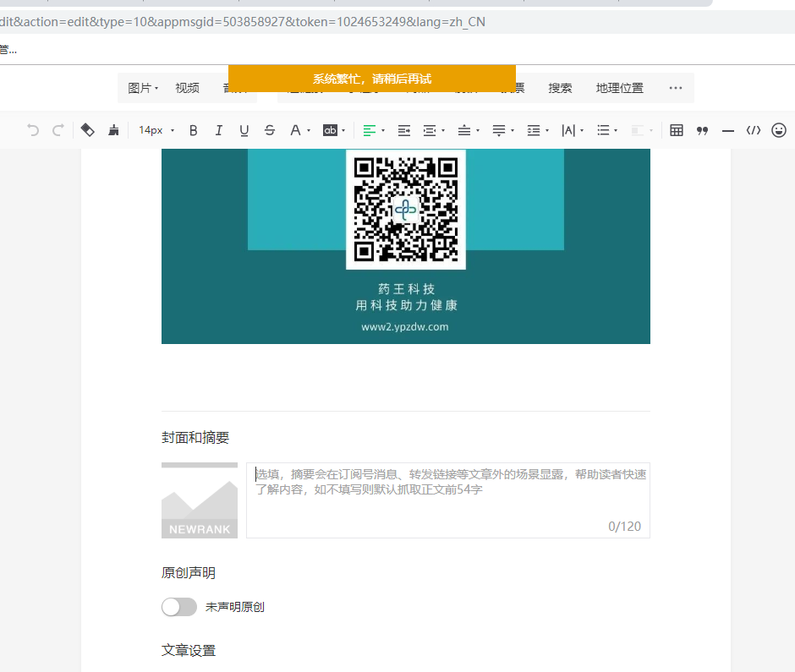Image resolution: width=795 pixels, height=672 pixels.
Task: Expand the spacing-after dropdown arrow
Action: point(513,131)
